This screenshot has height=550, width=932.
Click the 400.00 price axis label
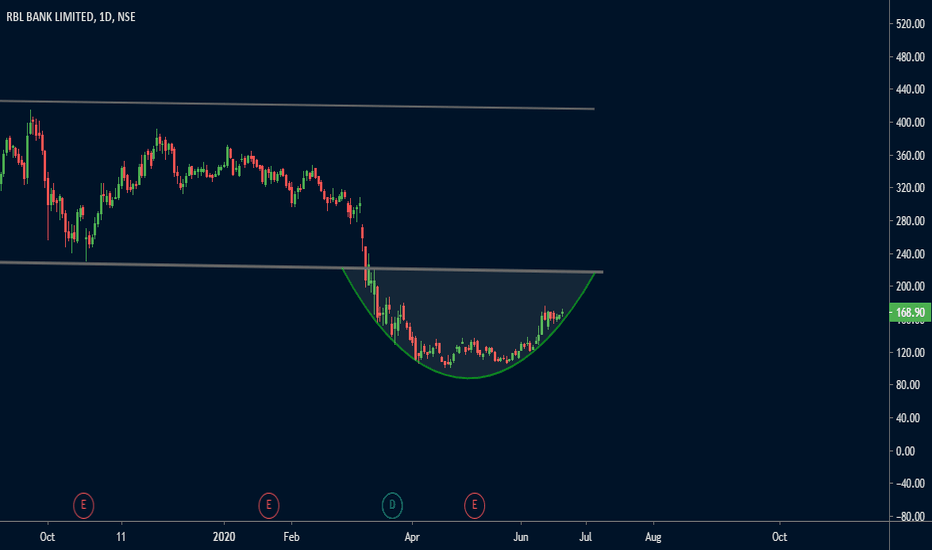(910, 123)
